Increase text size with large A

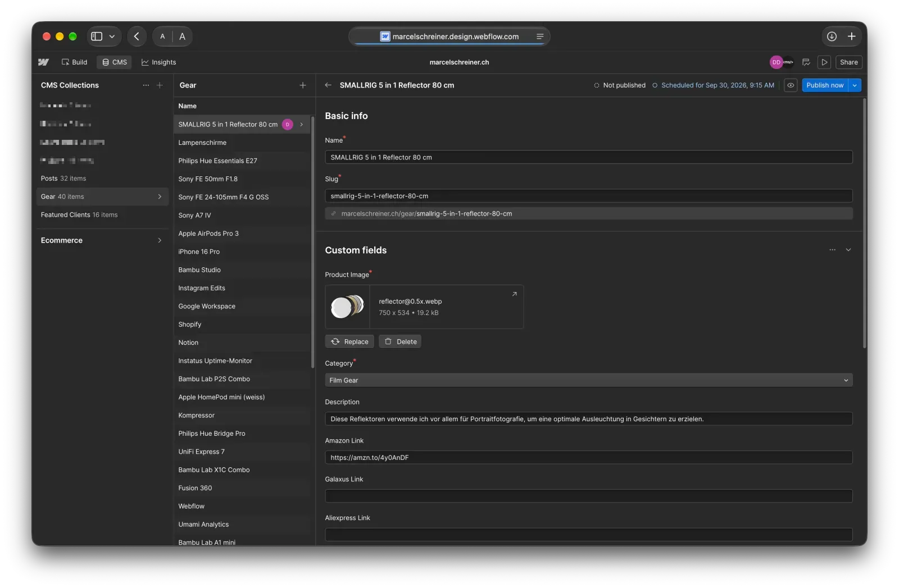[x=182, y=37]
